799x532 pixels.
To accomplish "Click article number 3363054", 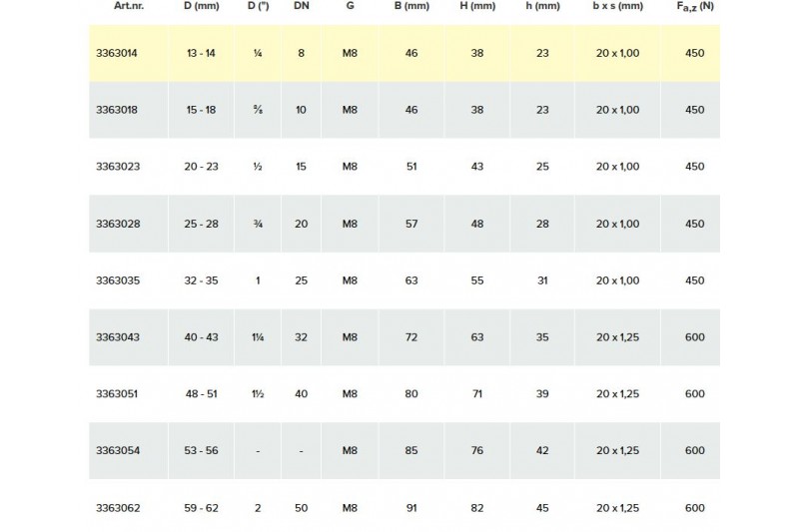I will (x=118, y=450).
